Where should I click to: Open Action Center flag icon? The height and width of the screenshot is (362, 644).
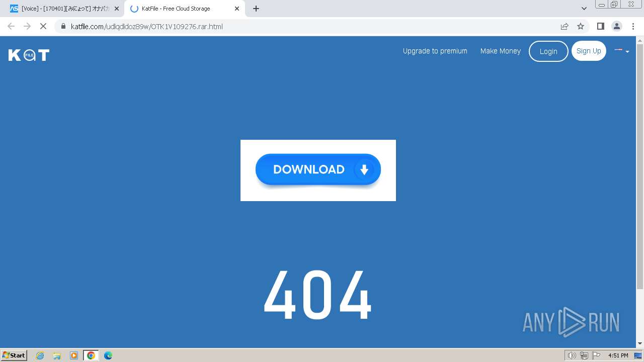596,355
